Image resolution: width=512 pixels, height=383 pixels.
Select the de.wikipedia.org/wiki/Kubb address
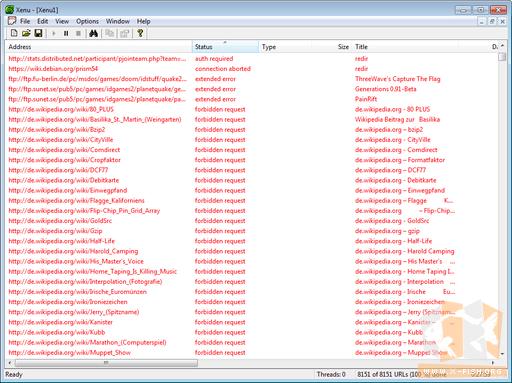57,332
